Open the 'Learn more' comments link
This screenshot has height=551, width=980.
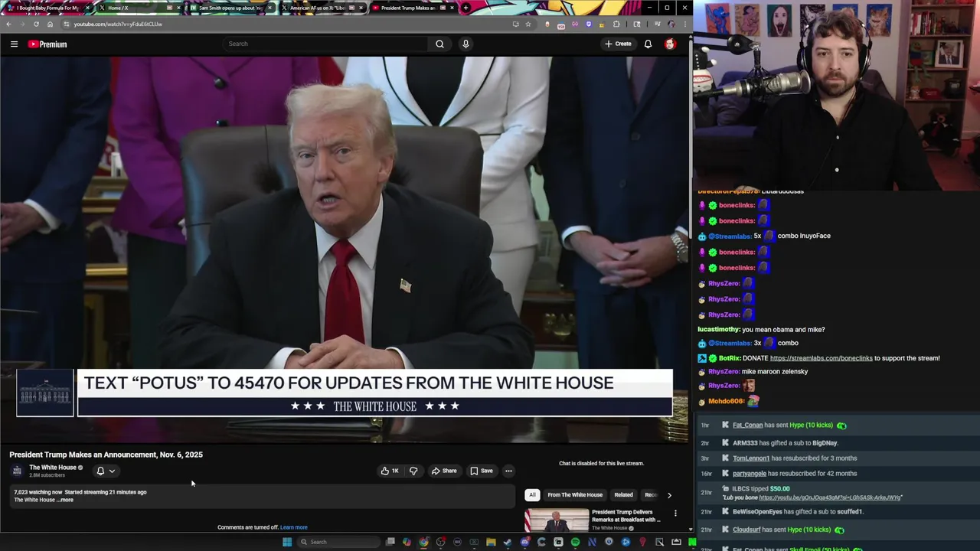tap(293, 527)
